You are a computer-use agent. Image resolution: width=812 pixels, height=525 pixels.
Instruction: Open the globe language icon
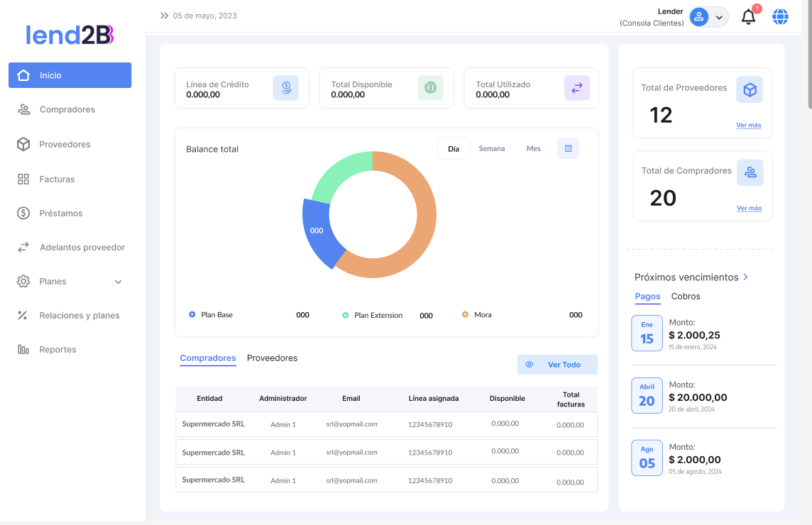780,17
